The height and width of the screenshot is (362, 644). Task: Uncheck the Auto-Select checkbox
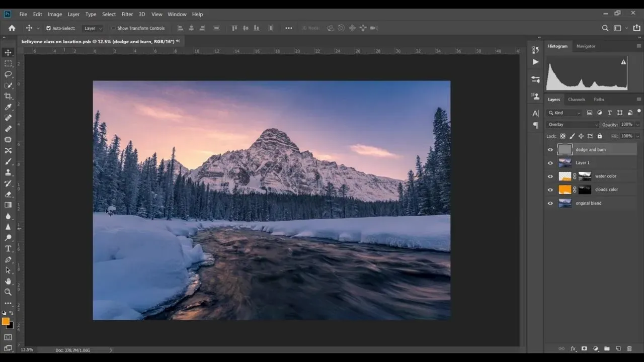click(49, 28)
